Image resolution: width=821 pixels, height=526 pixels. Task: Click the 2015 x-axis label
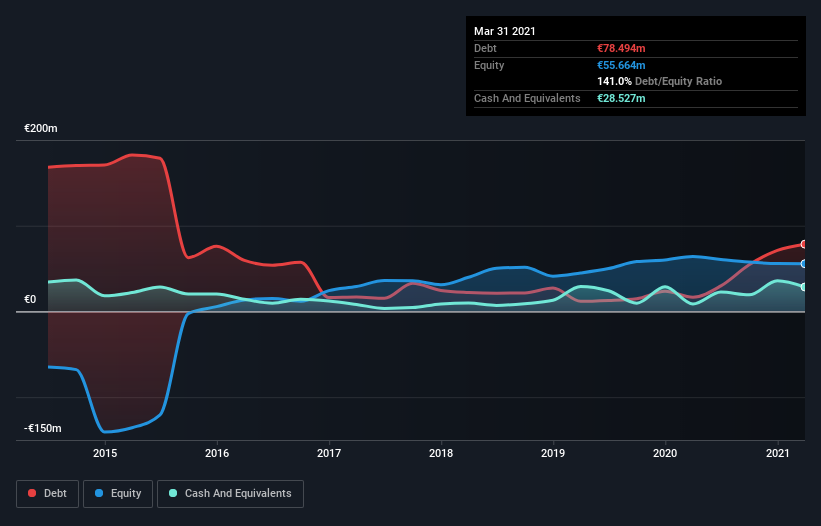(105, 453)
